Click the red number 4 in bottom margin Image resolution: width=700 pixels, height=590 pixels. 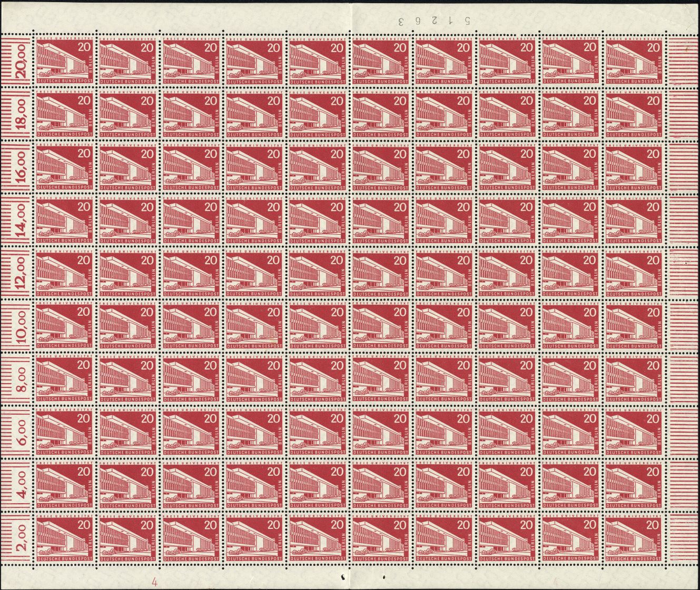[x=154, y=582]
